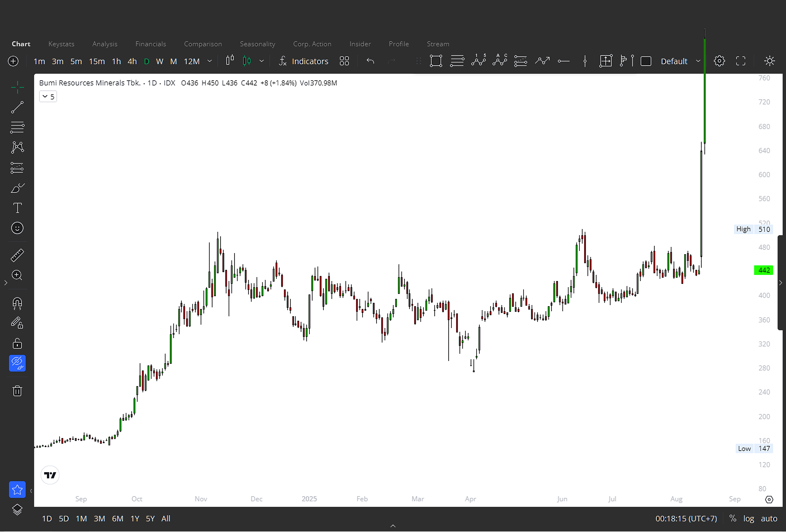The height and width of the screenshot is (532, 786).
Task: Select the arrow trend line toolbar icon
Action: [542, 61]
